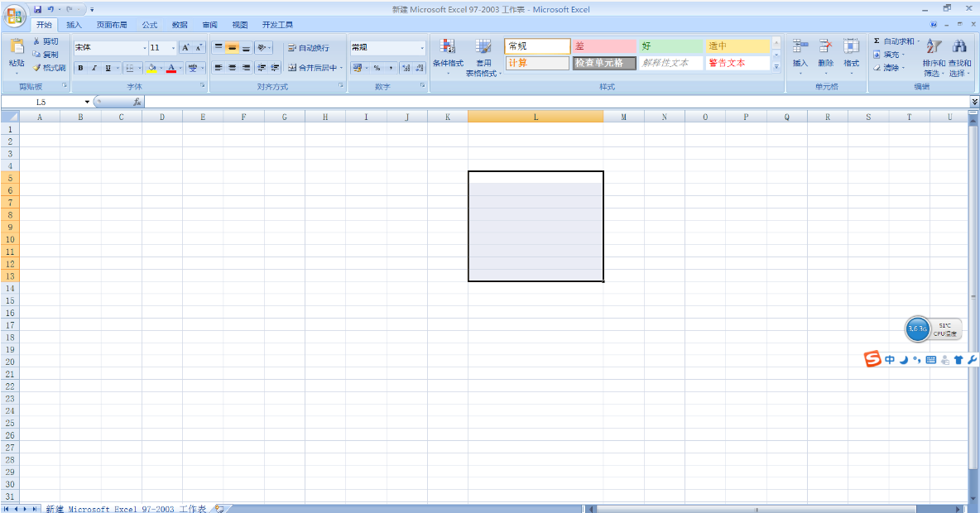Open the Alignment (对齐方式) dialog launcher

(x=341, y=85)
